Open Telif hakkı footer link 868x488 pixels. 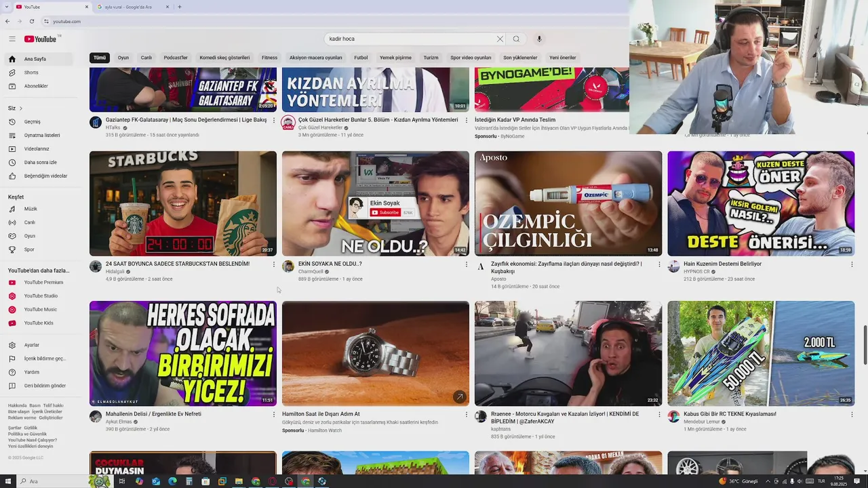(53, 405)
